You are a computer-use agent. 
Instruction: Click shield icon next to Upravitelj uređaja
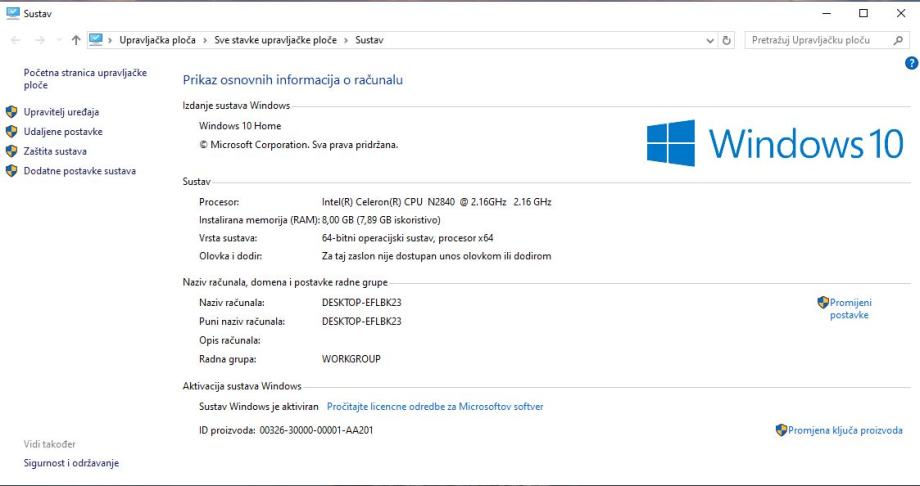(11, 112)
